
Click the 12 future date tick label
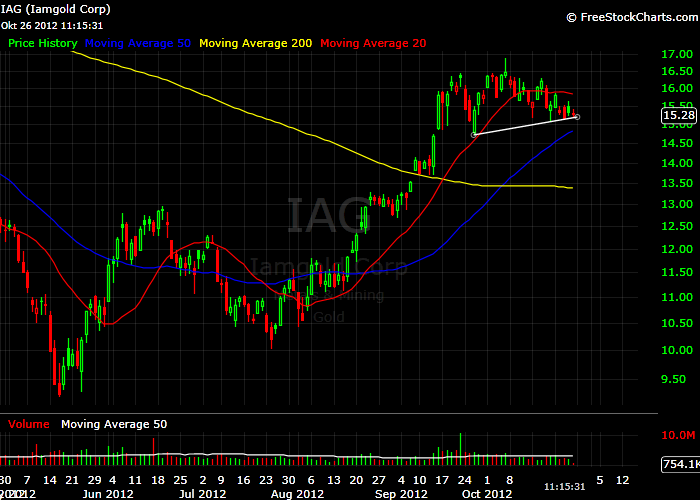[623, 480]
